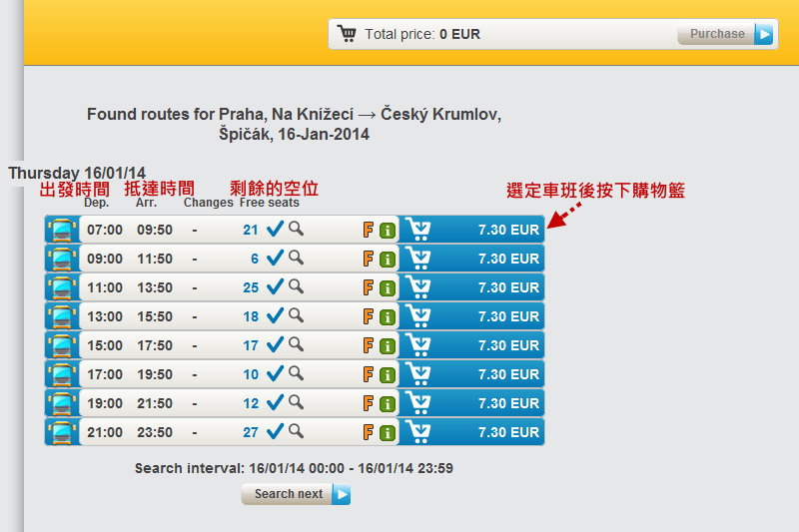Viewport: 799px width, 532px height.
Task: Click the bus icon for 17:00 departure
Action: click(x=62, y=374)
